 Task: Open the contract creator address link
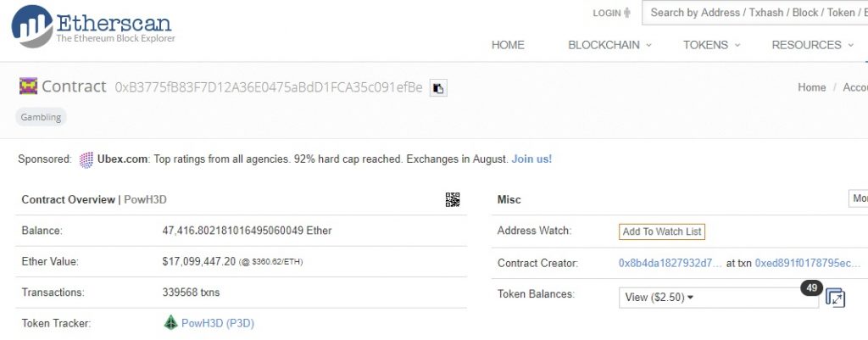click(x=670, y=264)
